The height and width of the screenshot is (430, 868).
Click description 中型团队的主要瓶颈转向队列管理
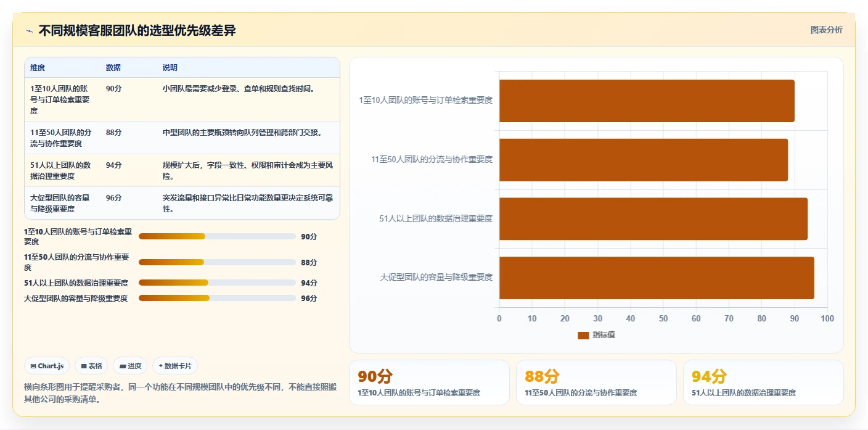click(242, 133)
